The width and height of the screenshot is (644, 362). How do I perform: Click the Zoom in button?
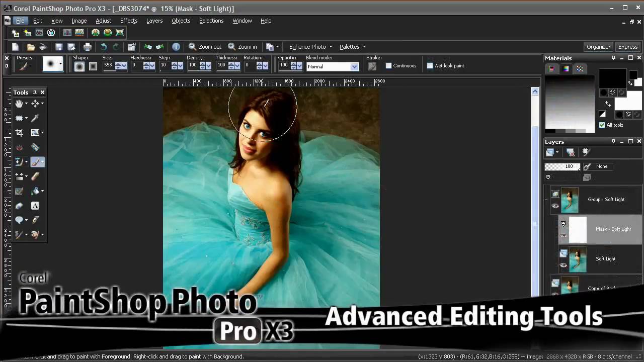(x=243, y=47)
